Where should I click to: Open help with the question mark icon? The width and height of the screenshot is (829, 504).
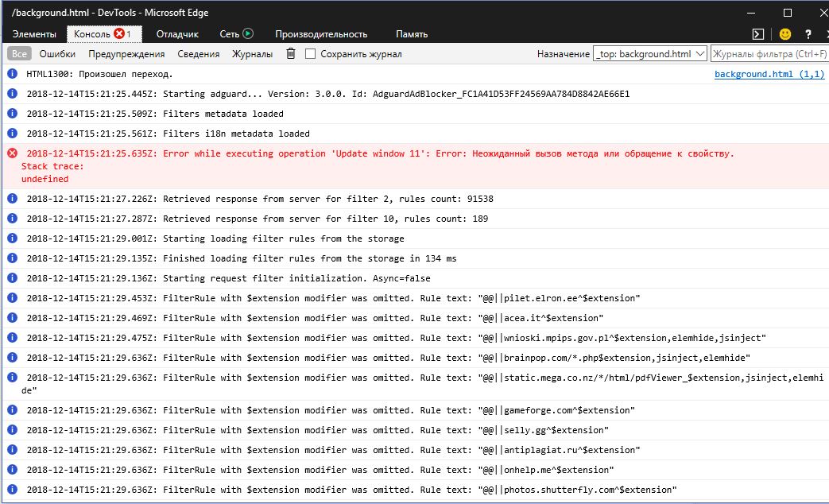[808, 34]
